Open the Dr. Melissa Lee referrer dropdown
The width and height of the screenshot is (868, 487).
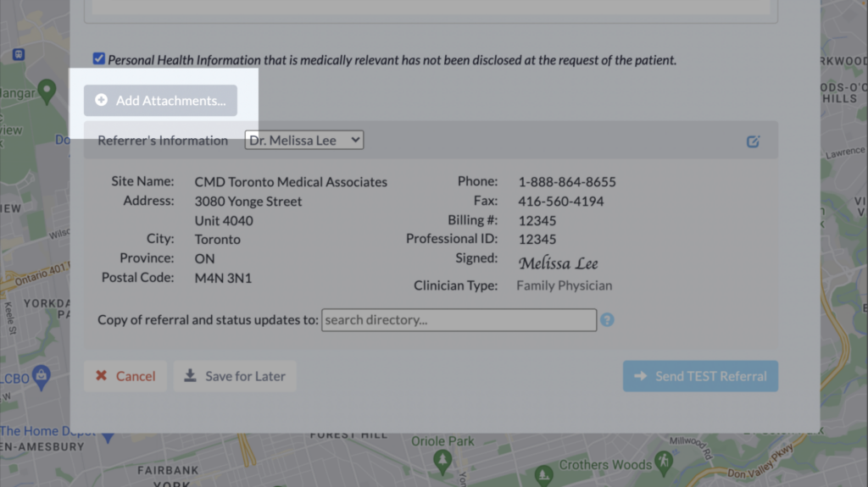pyautogui.click(x=303, y=141)
